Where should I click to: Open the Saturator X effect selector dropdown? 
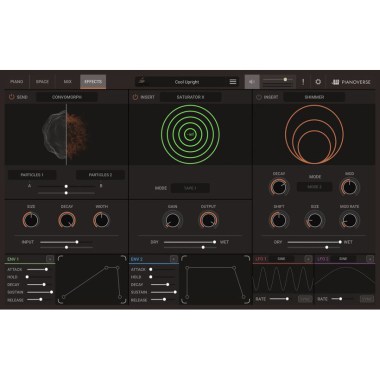[x=190, y=97]
